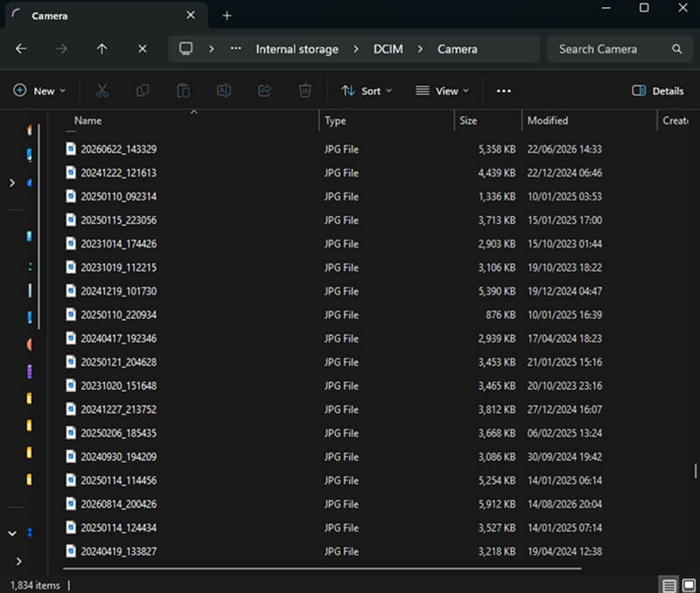
Task: Click the Paste clipboard icon
Action: coord(183,91)
